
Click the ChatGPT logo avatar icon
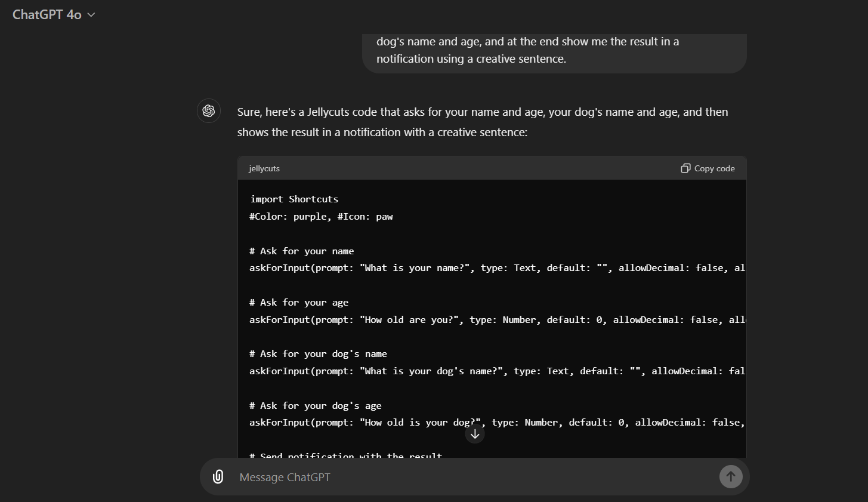209,111
